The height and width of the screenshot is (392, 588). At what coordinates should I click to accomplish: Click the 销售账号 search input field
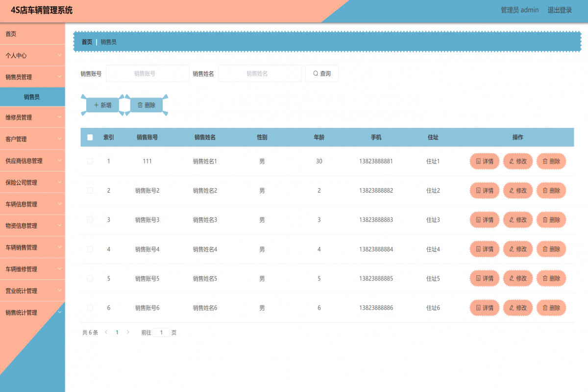(147, 73)
